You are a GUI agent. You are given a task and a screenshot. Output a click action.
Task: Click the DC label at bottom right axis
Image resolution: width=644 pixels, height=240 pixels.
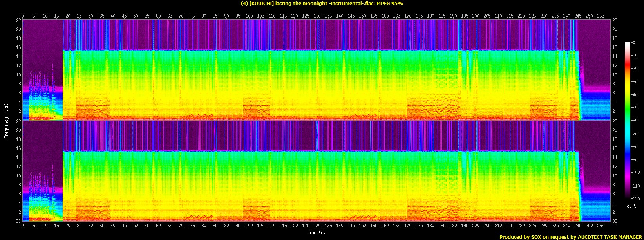point(615,221)
